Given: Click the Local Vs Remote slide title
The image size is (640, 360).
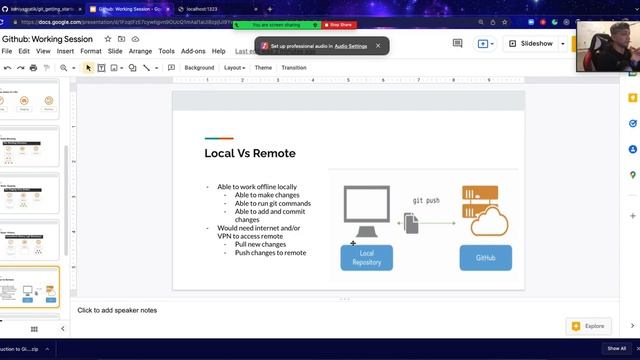Looking at the screenshot, I should click(250, 153).
